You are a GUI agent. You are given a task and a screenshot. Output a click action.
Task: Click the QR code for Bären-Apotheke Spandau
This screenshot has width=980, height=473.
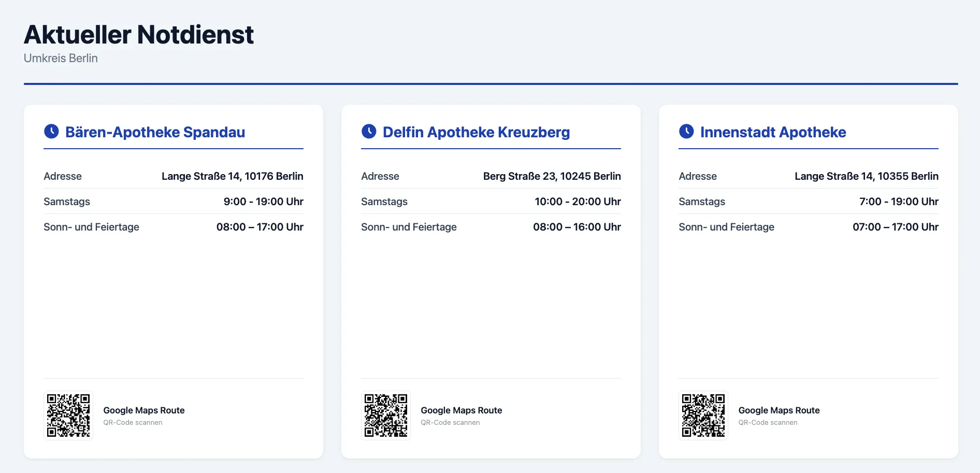(68, 415)
